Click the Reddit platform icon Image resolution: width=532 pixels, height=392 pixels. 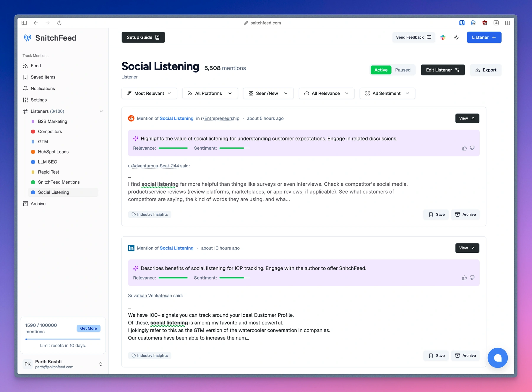click(x=131, y=118)
